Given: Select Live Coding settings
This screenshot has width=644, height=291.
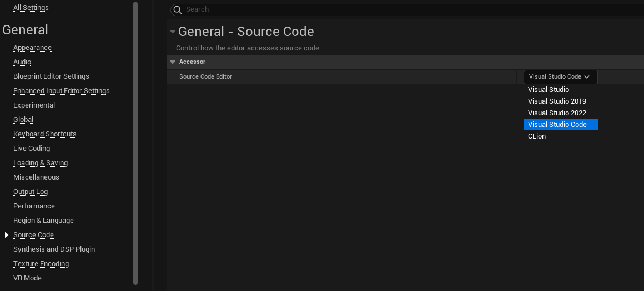Looking at the screenshot, I should coord(32,149).
